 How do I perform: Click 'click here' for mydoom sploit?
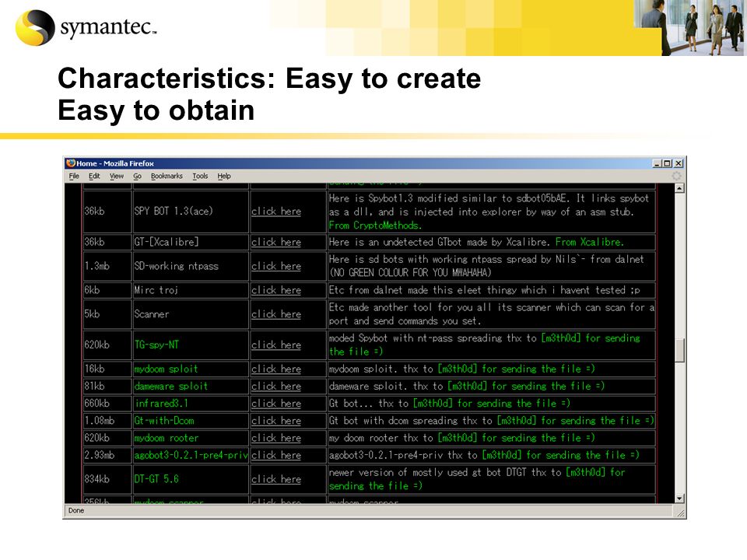pos(276,369)
